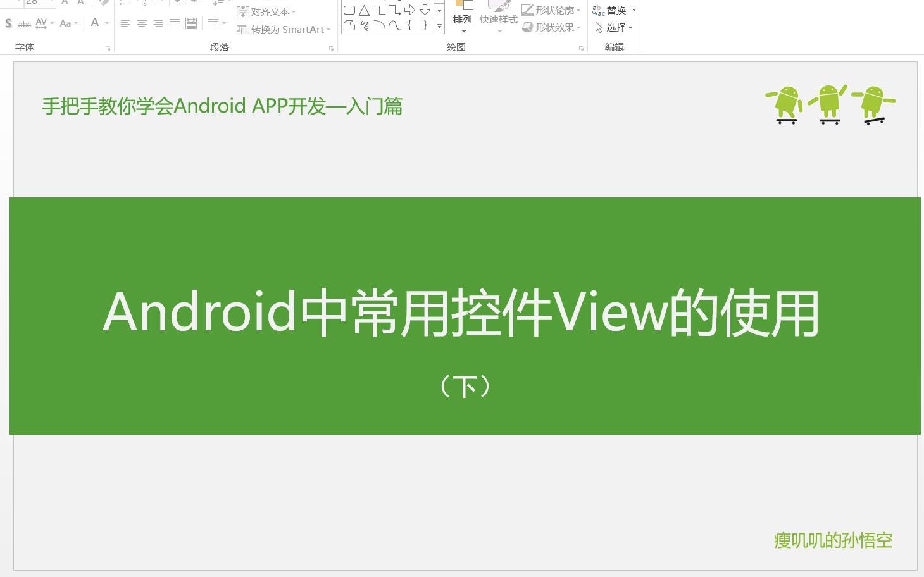Select the elbow arrow connector shape

click(x=395, y=10)
